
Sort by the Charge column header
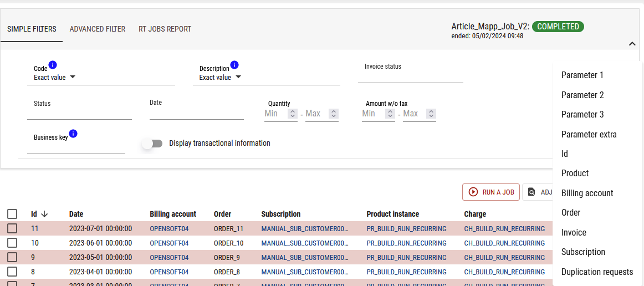(475, 214)
